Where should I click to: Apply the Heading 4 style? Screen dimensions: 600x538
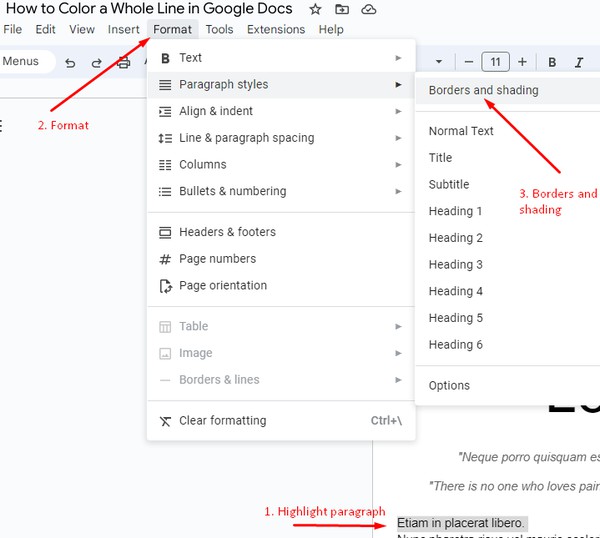pos(507,291)
